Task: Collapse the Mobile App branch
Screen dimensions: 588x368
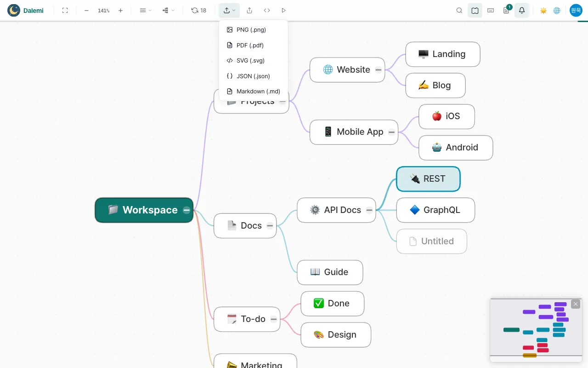Action: pyautogui.click(x=391, y=132)
